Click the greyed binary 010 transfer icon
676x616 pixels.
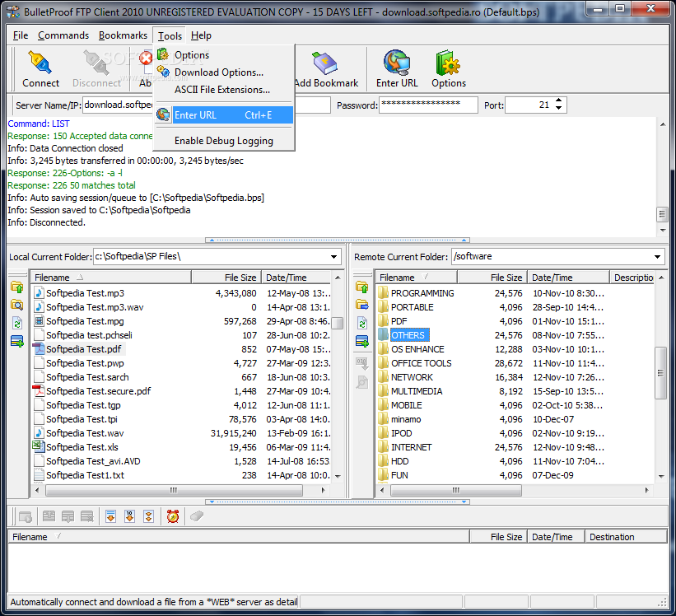[362, 363]
